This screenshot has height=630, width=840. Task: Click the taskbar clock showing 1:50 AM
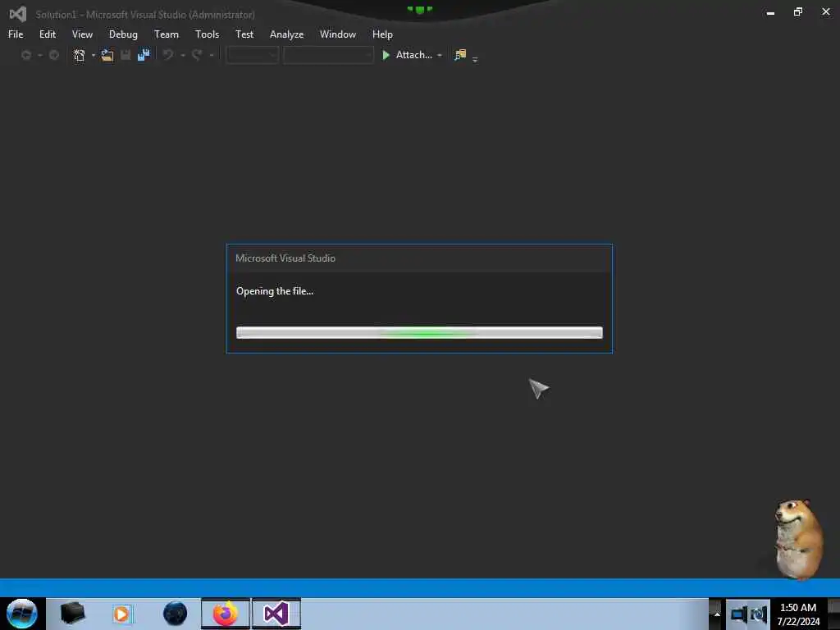tap(798, 614)
